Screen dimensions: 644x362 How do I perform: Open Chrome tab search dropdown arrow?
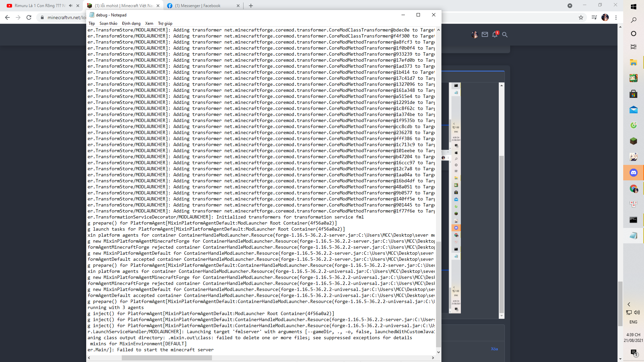click(570, 6)
